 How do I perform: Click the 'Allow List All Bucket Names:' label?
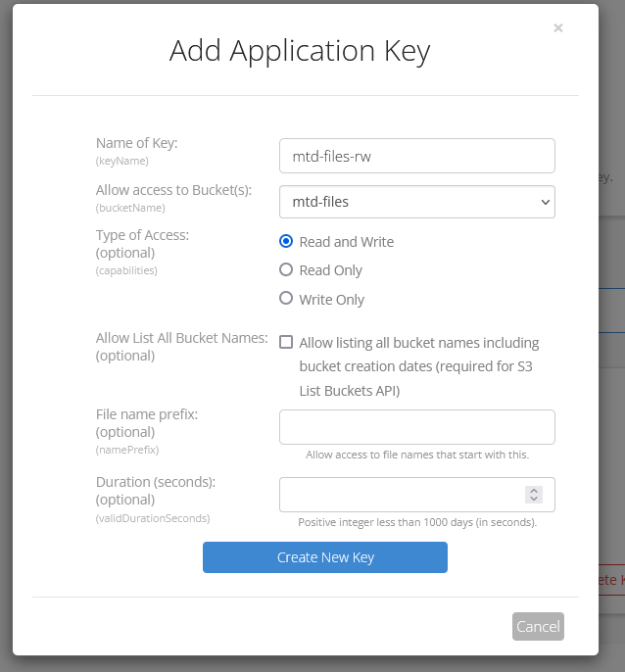coord(181,338)
